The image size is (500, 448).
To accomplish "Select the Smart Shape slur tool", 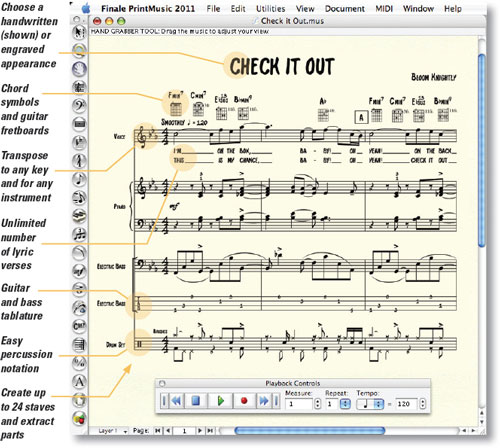I will click(79, 252).
